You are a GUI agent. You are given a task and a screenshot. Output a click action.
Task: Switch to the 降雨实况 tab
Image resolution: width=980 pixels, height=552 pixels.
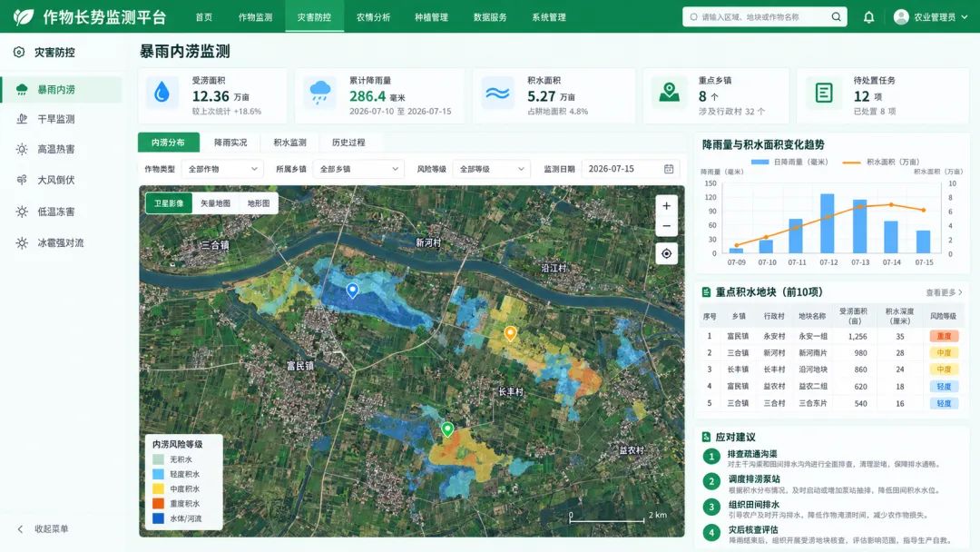[x=230, y=143]
